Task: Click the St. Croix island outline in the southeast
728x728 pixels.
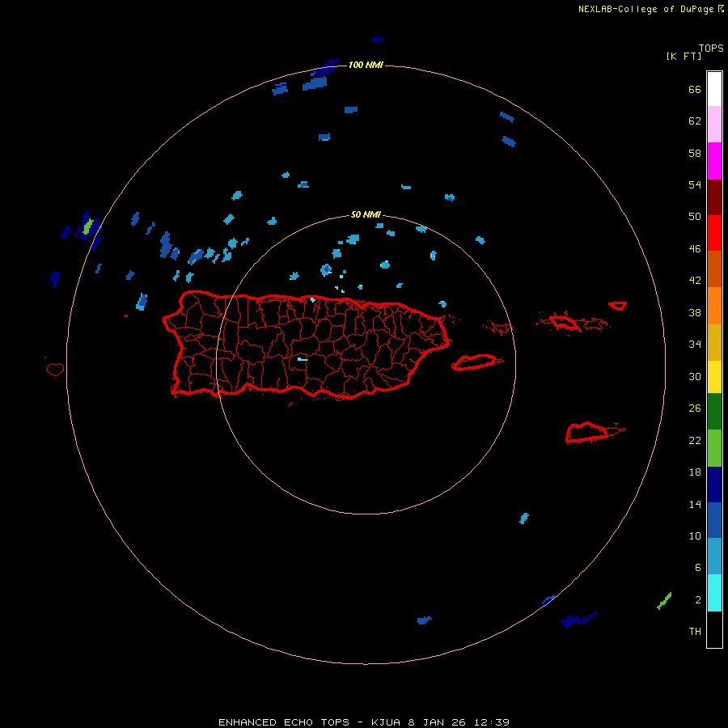Action: point(587,433)
